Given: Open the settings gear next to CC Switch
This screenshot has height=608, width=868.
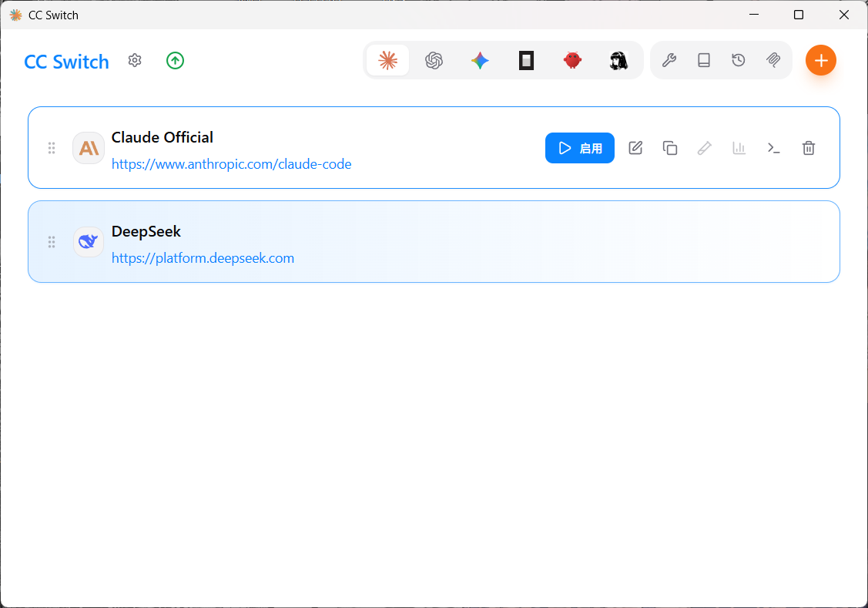Looking at the screenshot, I should coord(135,60).
